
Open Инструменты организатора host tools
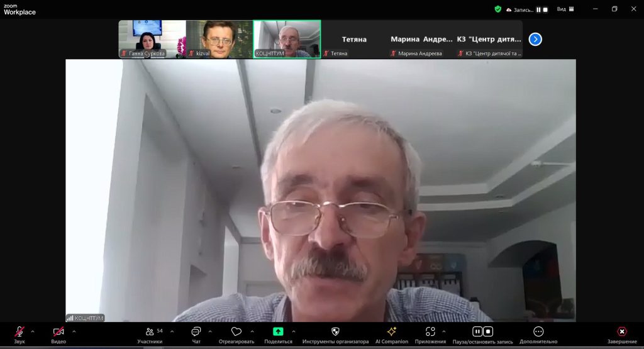point(335,332)
